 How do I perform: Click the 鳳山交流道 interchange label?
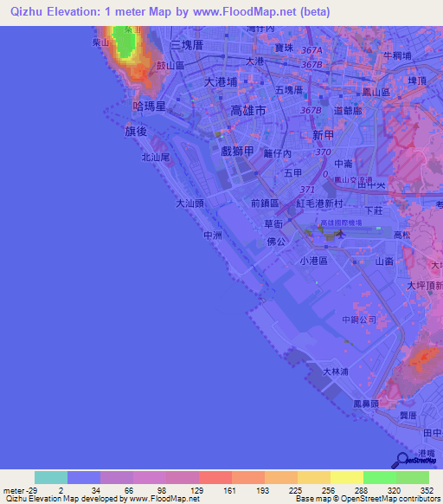click(x=353, y=179)
